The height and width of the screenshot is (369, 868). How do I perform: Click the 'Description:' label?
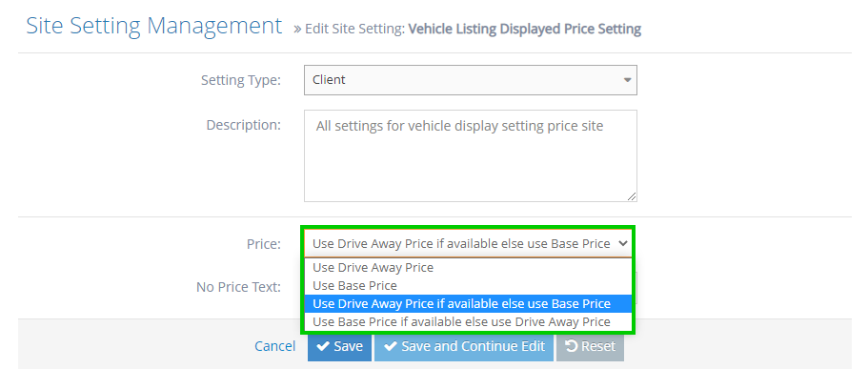[x=244, y=125]
